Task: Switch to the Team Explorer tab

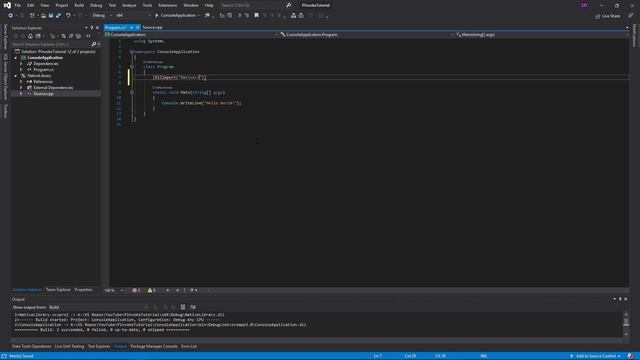Action: click(58, 290)
